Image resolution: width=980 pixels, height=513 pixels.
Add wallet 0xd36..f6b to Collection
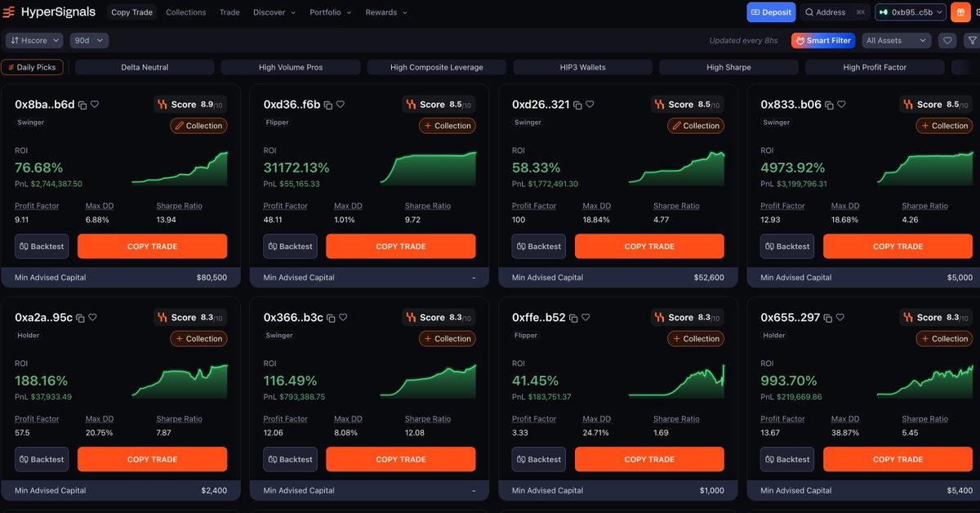coord(448,126)
